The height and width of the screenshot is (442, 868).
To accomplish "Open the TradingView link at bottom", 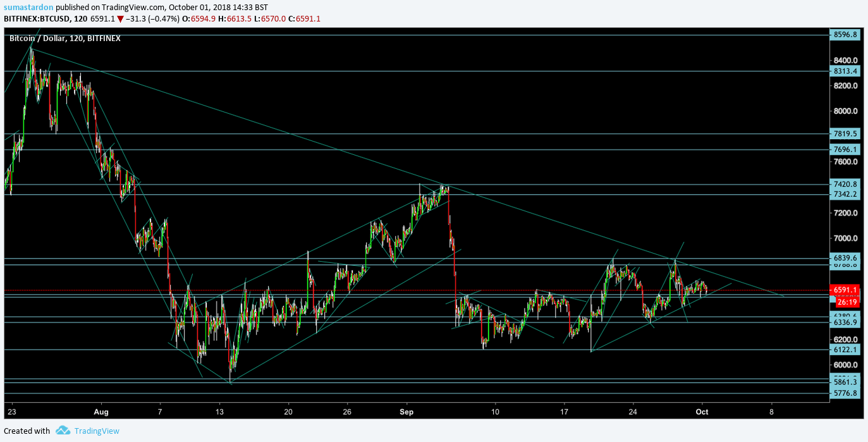I will [97, 431].
